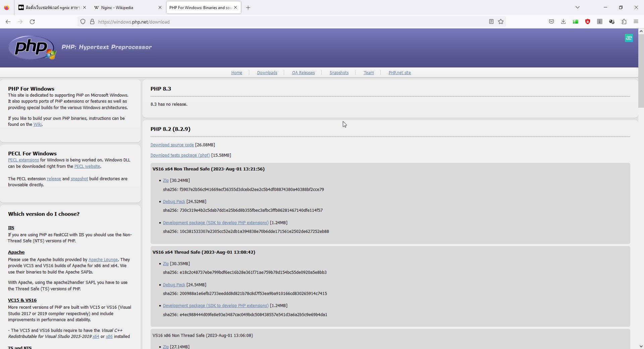Viewport: 644px width, 349px height.
Task: Click the browser back arrow
Action: (x=8, y=22)
